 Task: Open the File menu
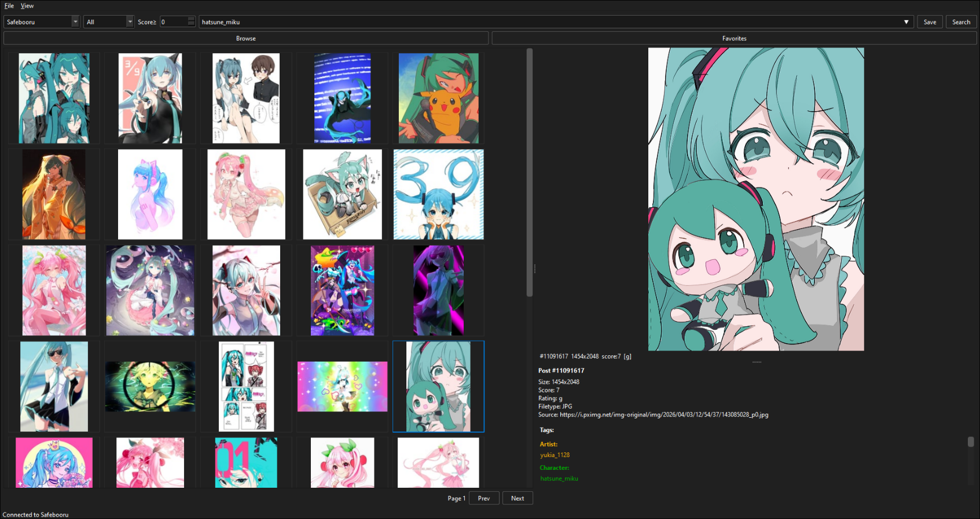[9, 6]
